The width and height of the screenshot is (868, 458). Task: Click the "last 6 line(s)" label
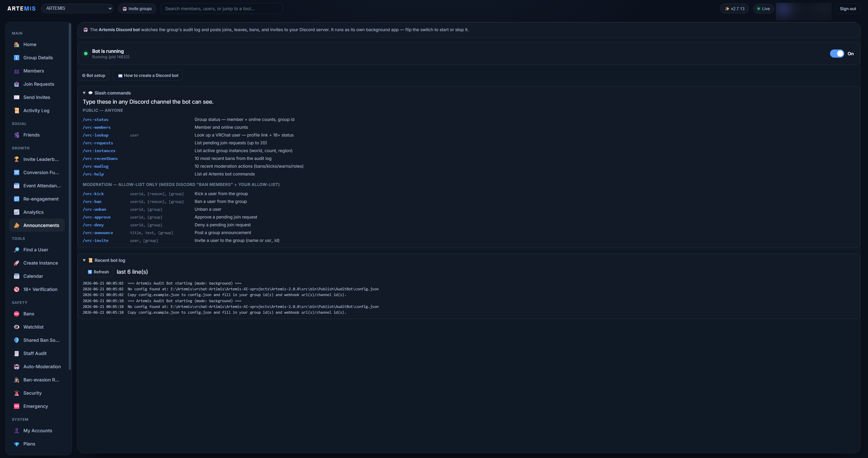pyautogui.click(x=132, y=272)
